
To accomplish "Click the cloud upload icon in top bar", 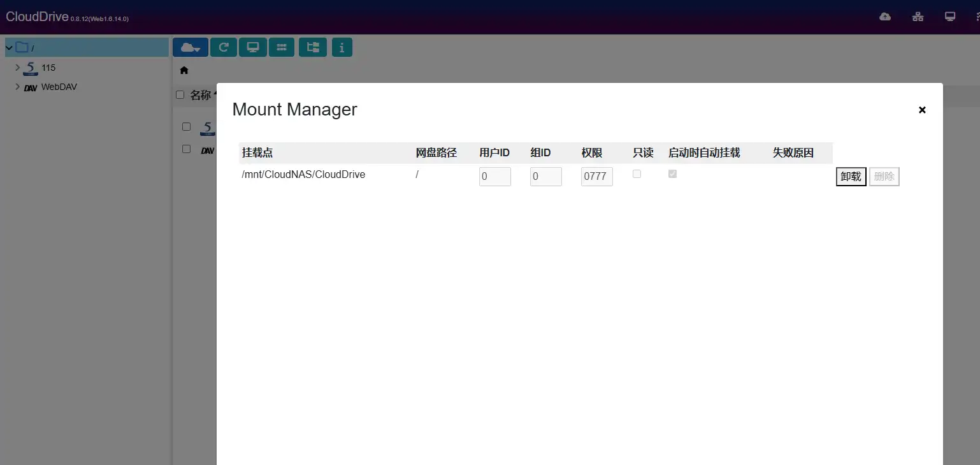I will 884,17.
